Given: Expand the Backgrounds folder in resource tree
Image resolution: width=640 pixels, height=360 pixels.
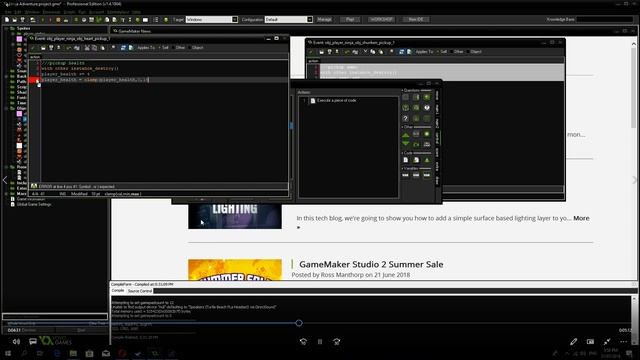Looking at the screenshot, I should click(x=7, y=76).
